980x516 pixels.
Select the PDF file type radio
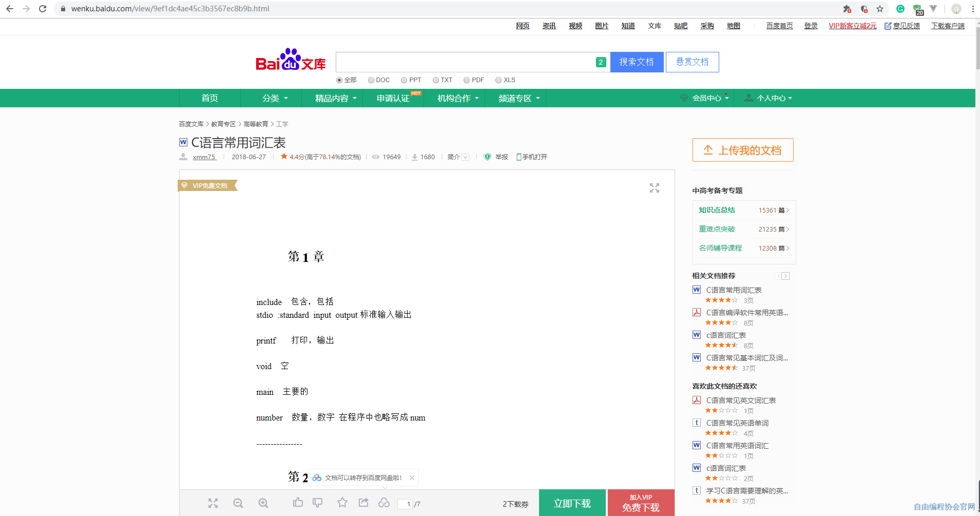point(467,80)
